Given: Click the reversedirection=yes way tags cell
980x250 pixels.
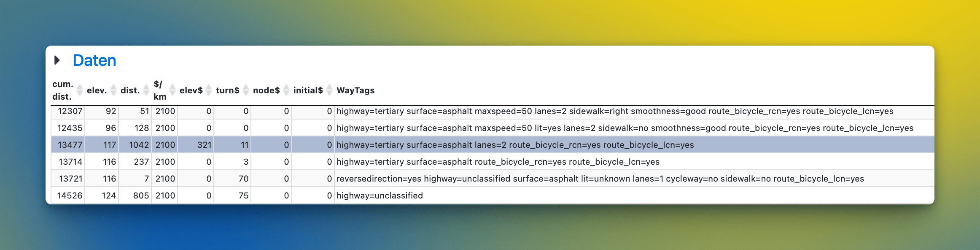Looking at the screenshot, I should pyautogui.click(x=634, y=179).
